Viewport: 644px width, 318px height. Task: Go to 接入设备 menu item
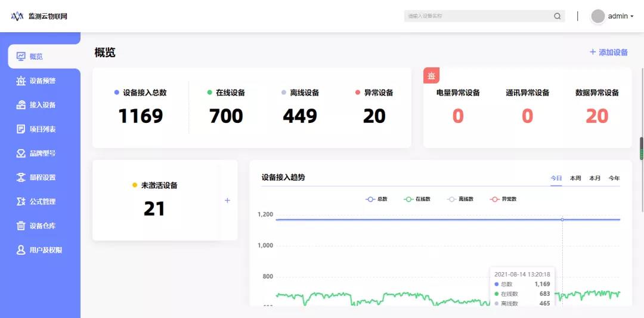[x=41, y=105]
